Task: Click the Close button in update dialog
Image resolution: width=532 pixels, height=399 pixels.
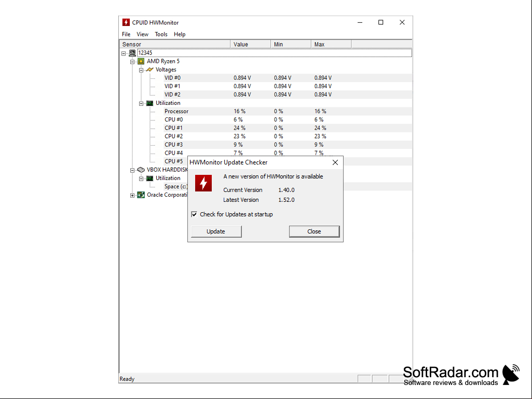Action: click(314, 231)
